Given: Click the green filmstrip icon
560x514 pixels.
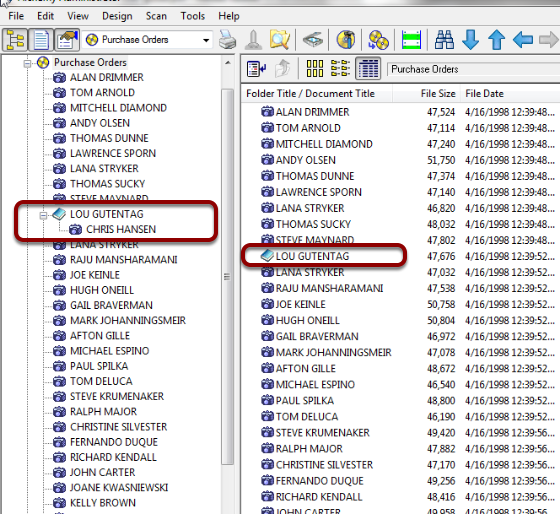Looking at the screenshot, I should click(x=411, y=40).
